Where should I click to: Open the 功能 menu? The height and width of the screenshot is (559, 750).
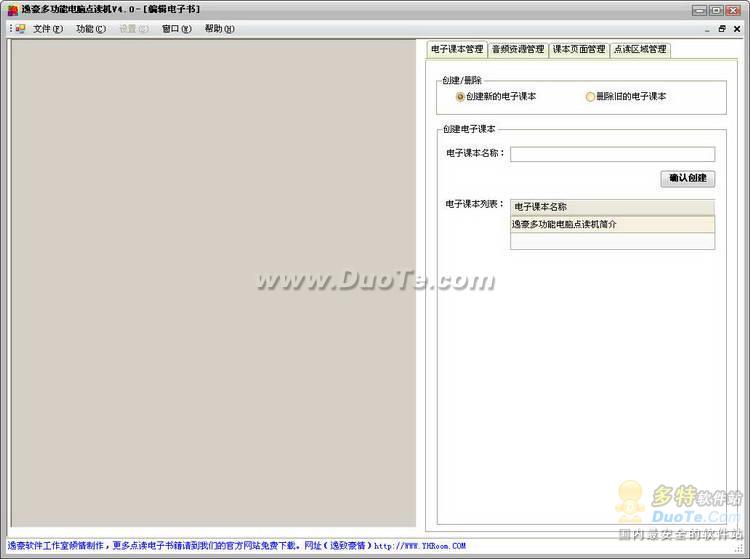90,29
